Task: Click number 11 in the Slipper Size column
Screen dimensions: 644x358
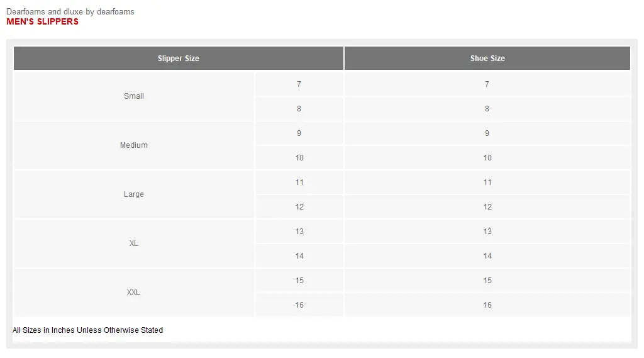Action: coord(299,182)
